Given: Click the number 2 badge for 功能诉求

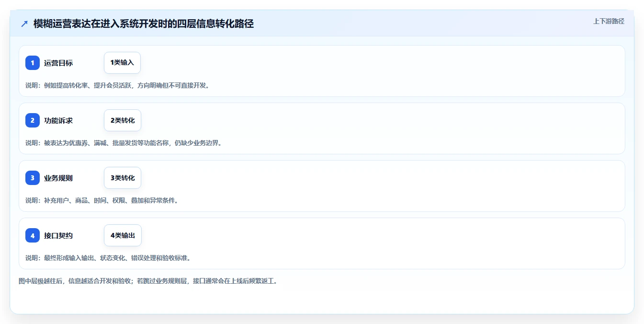Looking at the screenshot, I should pos(33,120).
